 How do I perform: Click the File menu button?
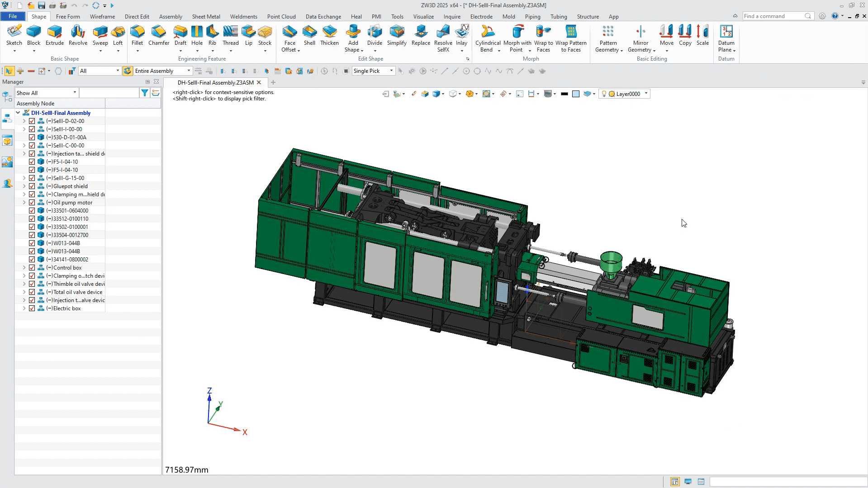[13, 16]
